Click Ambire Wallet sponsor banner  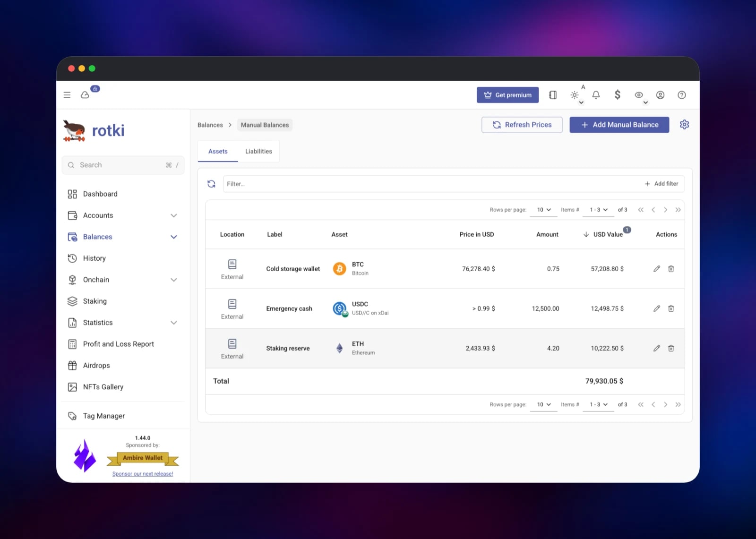click(143, 458)
